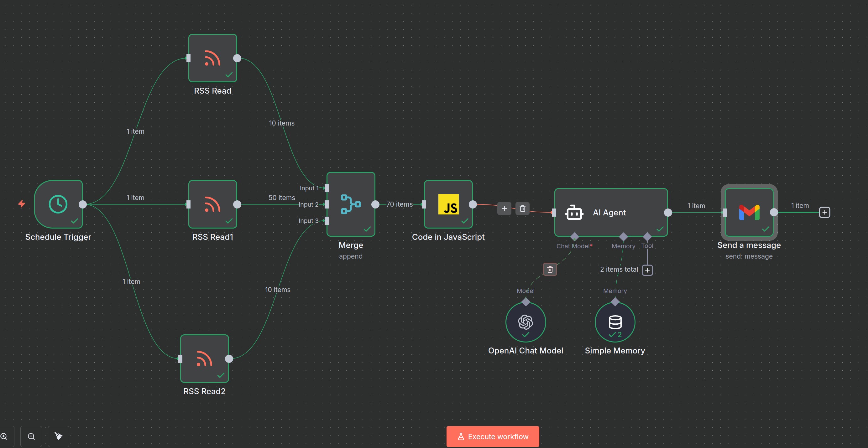Zoom in on the canvas
This screenshot has width=868, height=448.
click(4, 436)
